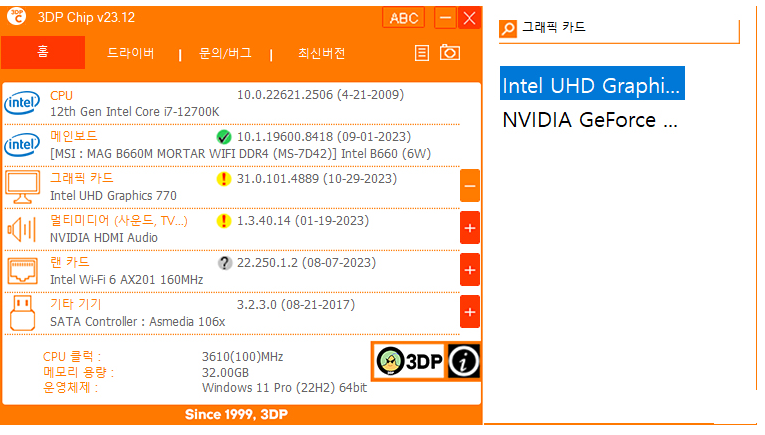Open the 그래픽 카드 driver link
Screen dimensions: 765x435
(81, 178)
